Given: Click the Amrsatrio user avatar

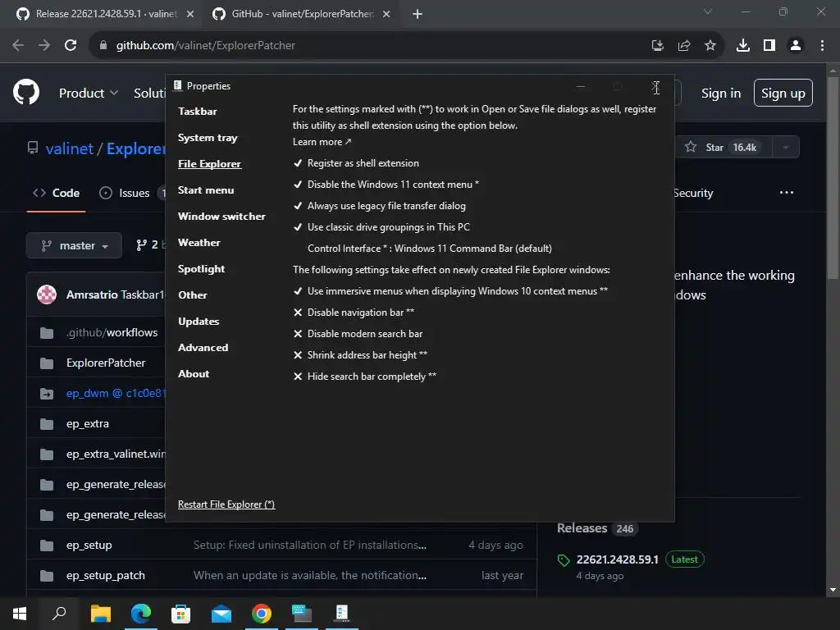Looking at the screenshot, I should [47, 294].
